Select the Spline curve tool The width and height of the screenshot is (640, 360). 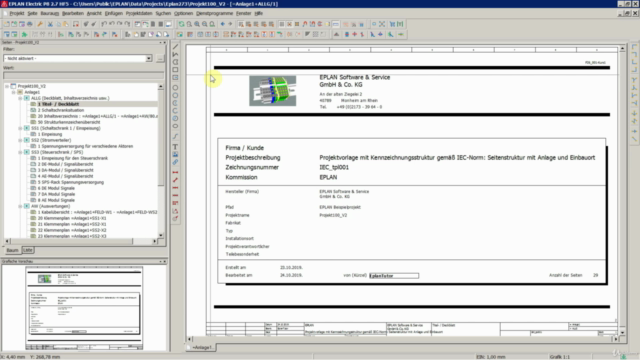pyautogui.click(x=176, y=136)
